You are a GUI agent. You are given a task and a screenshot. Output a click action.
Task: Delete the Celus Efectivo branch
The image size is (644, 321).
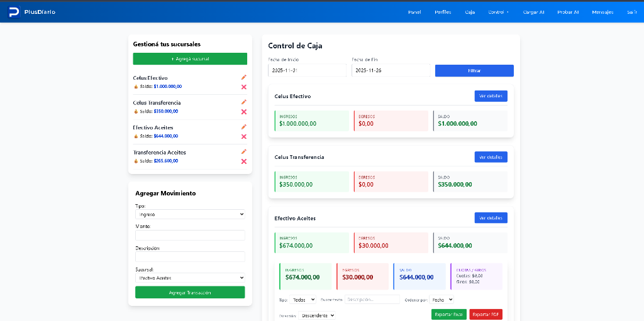click(244, 87)
